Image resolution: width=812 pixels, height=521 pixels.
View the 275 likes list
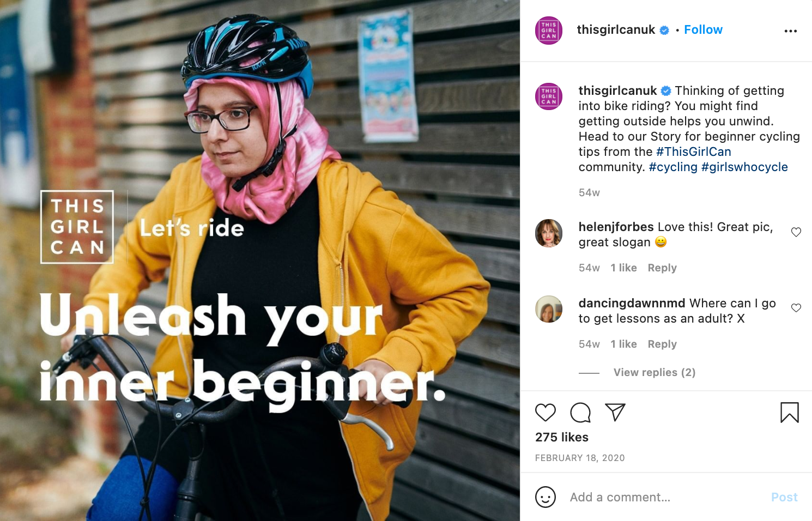click(562, 437)
